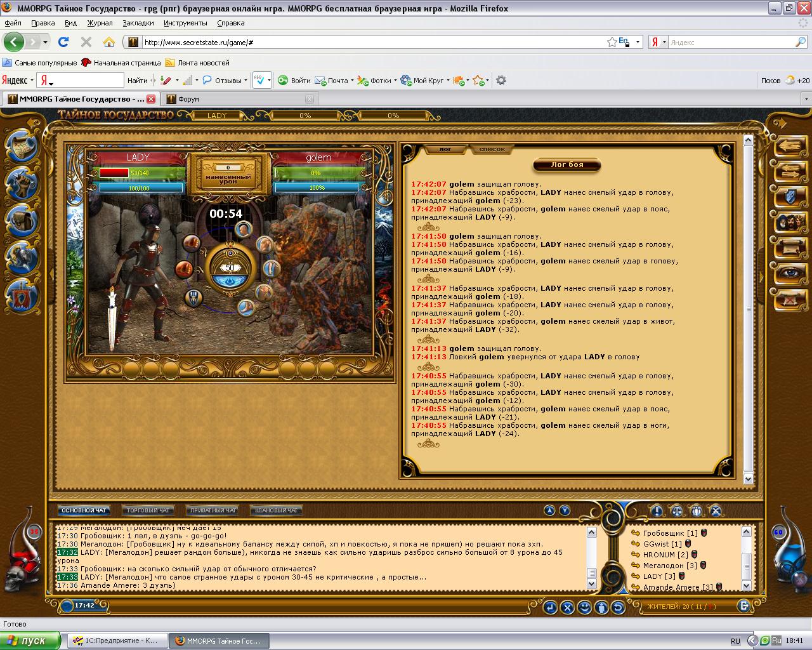This screenshot has width=812, height=650.
Task: Open Самые популярные bookmark
Action: point(39,63)
